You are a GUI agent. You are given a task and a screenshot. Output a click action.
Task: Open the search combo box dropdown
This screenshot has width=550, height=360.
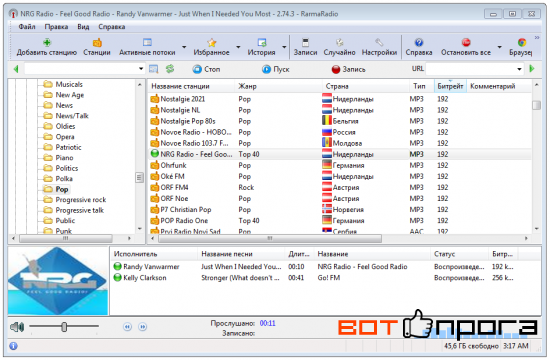[141, 69]
